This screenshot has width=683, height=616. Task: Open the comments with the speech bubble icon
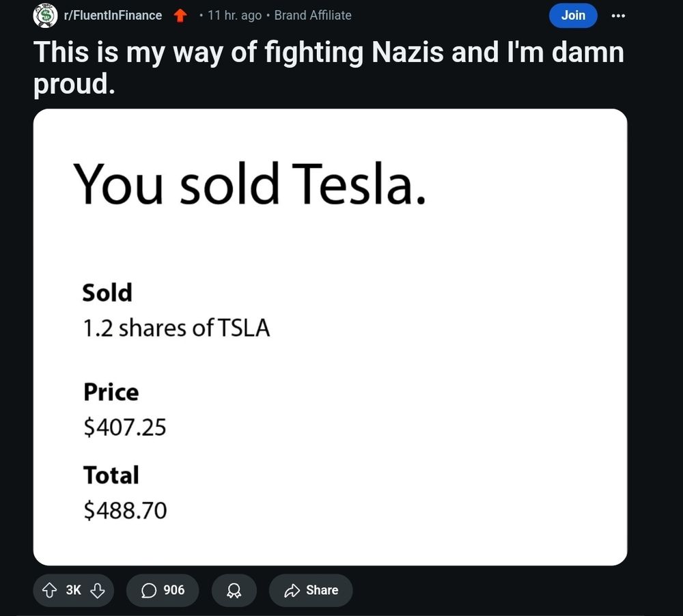[148, 590]
